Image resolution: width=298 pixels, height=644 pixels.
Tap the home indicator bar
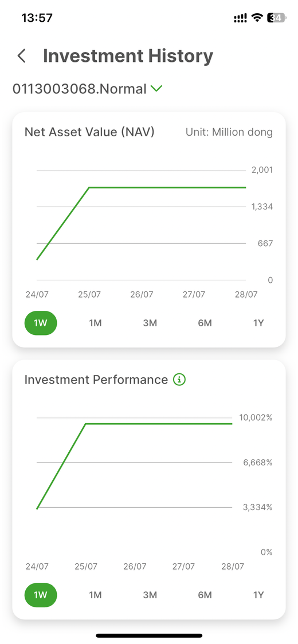coord(149,635)
